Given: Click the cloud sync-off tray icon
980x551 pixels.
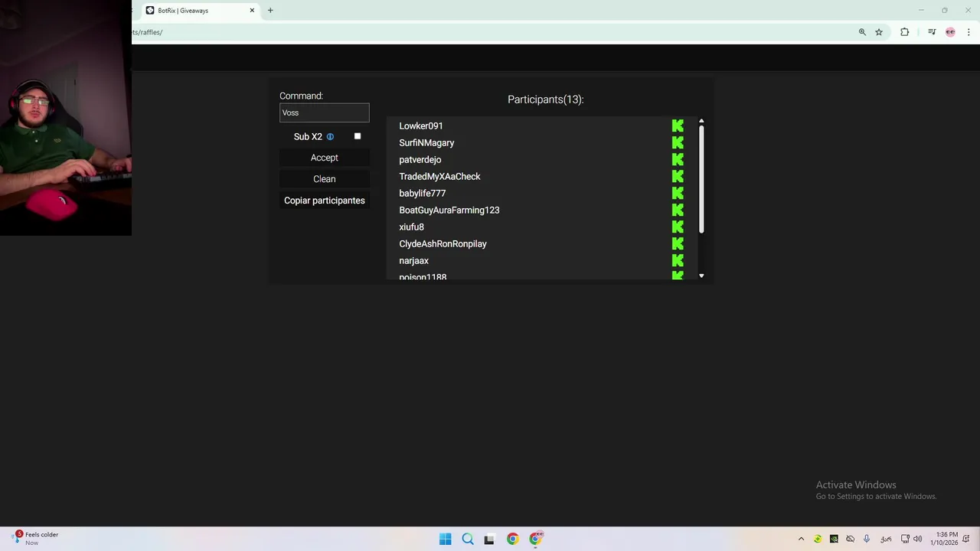Looking at the screenshot, I should click(x=850, y=539).
